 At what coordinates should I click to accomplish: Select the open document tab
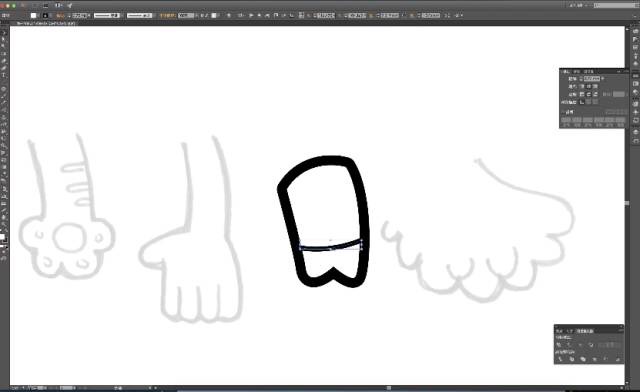(46, 23)
